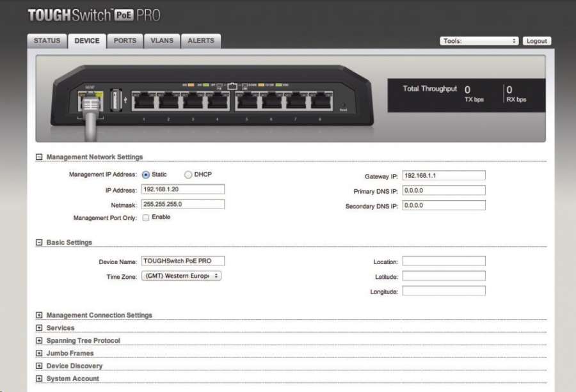This screenshot has height=392, width=576.
Task: Select port 8 on the switch image
Action: [x=321, y=101]
